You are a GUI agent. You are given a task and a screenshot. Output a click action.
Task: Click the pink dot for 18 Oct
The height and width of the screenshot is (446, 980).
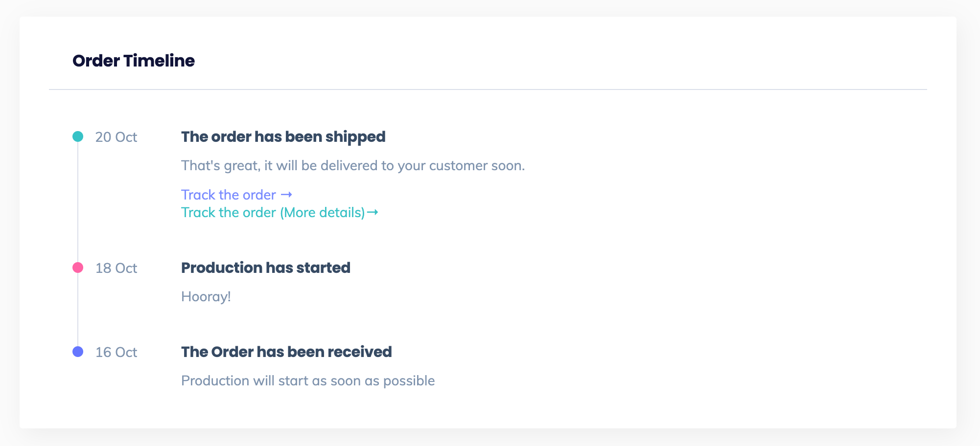[x=78, y=268]
